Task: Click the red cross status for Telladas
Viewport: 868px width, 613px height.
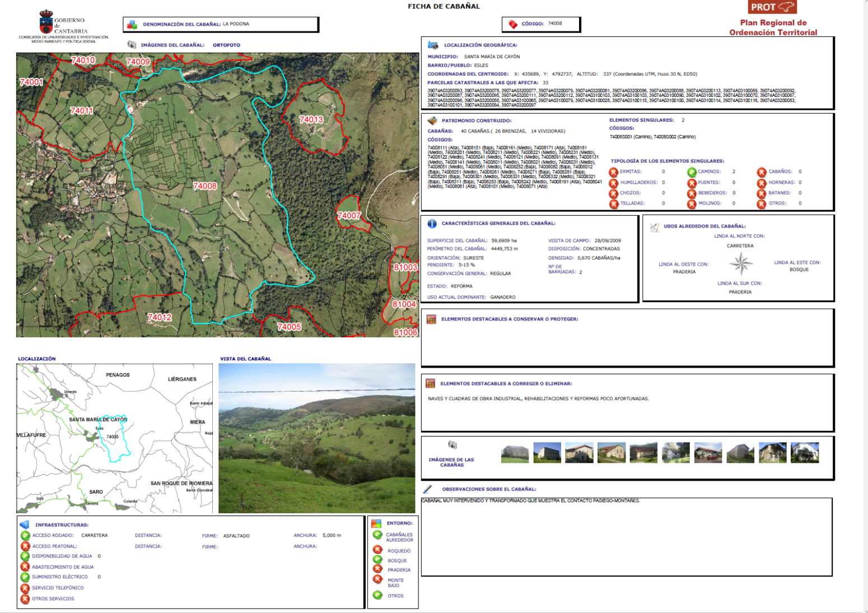Action: pyautogui.click(x=614, y=204)
